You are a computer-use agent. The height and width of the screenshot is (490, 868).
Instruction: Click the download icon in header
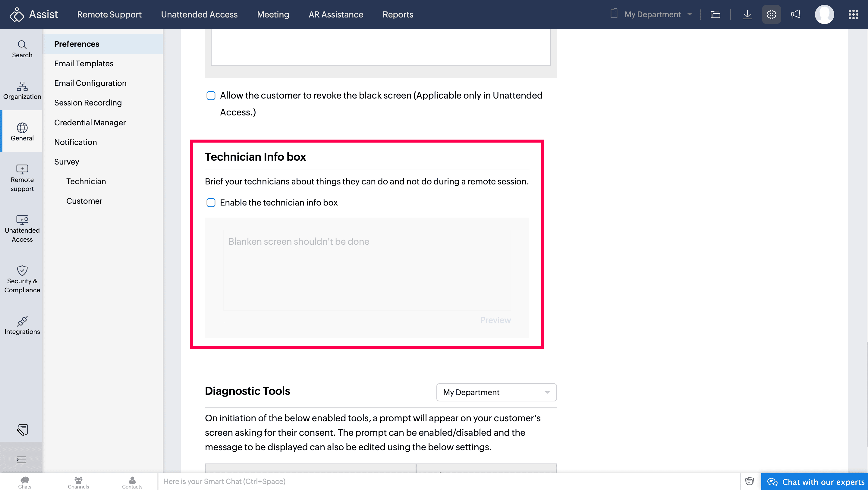point(747,14)
